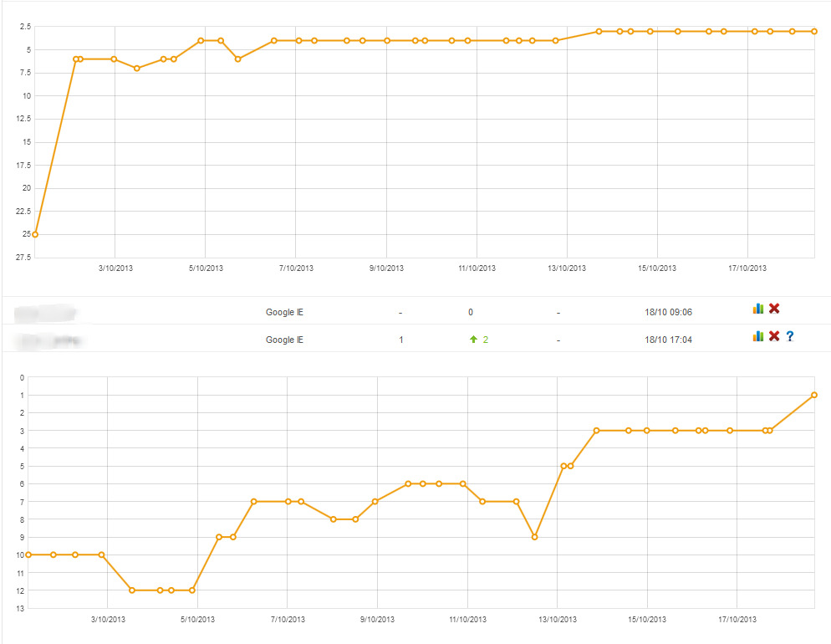831x644 pixels.
Task: Select the last data point on the upper chart line
Action: [x=814, y=31]
